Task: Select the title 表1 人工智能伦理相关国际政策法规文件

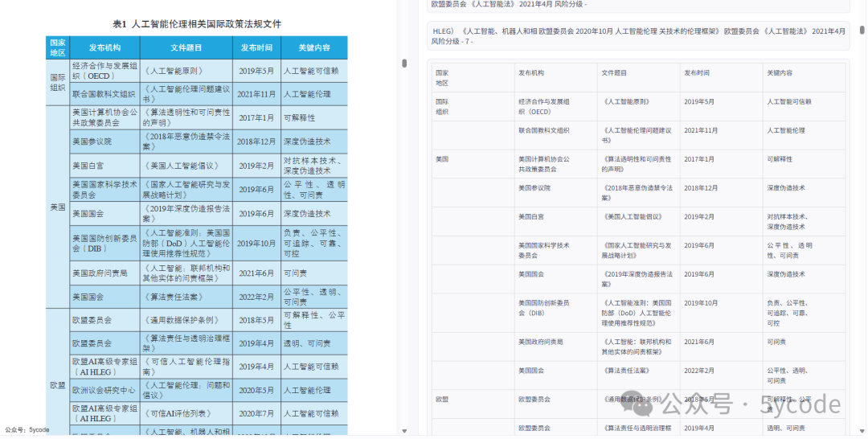Action: click(197, 24)
